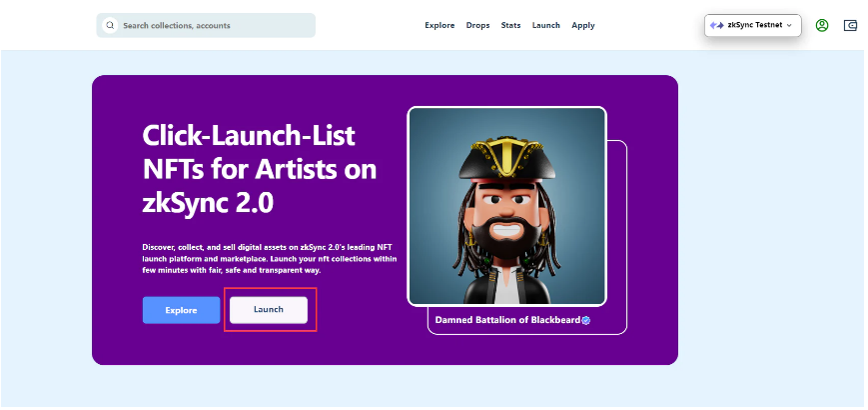868x410 pixels.
Task: Focus the search collections input field
Action: click(x=206, y=25)
